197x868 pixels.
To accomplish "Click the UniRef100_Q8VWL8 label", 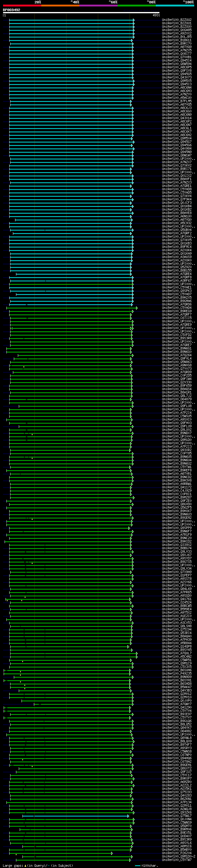I will (177, 738).
